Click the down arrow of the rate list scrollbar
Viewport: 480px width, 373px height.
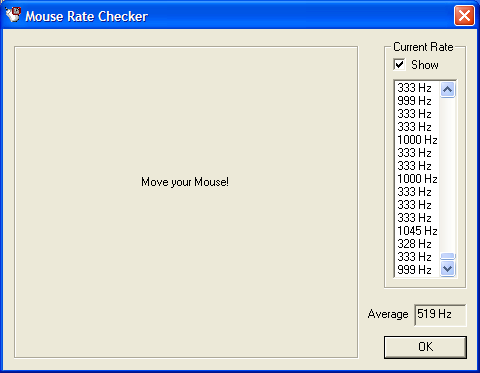coord(447,268)
